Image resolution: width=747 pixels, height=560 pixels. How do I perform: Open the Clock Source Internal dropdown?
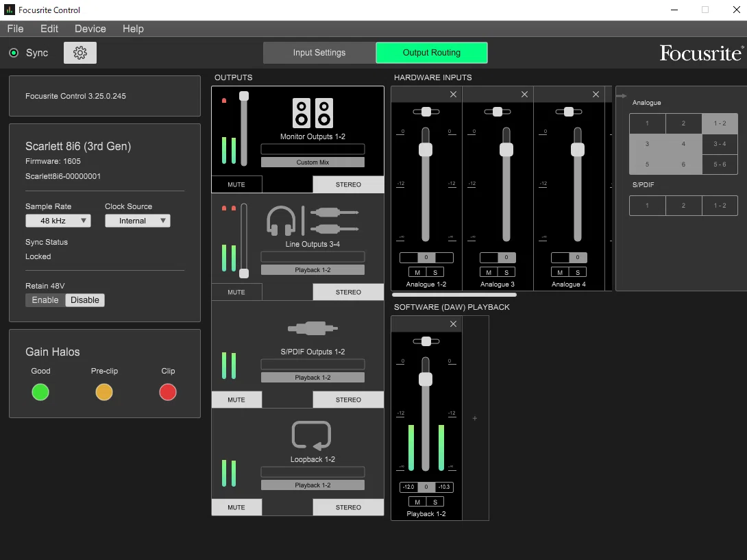[138, 221]
